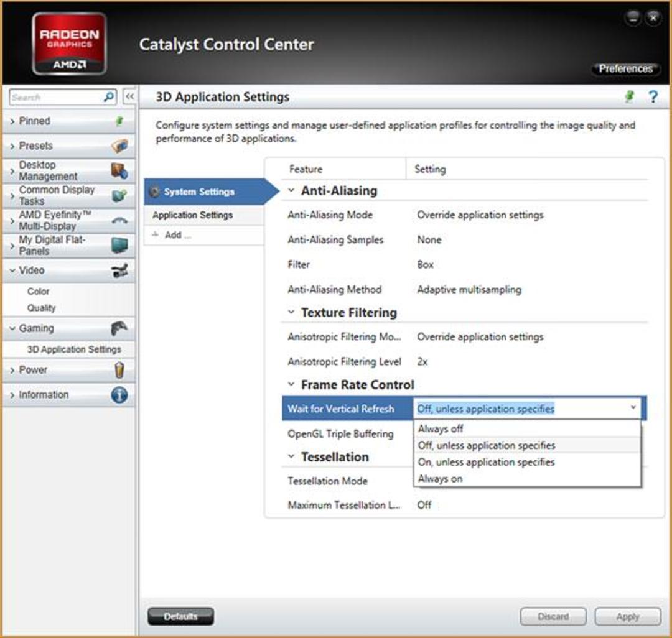
Task: Click the Power battery icon
Action: point(119,370)
